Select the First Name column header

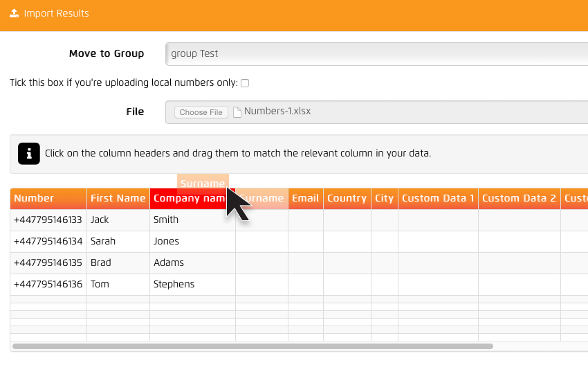118,198
